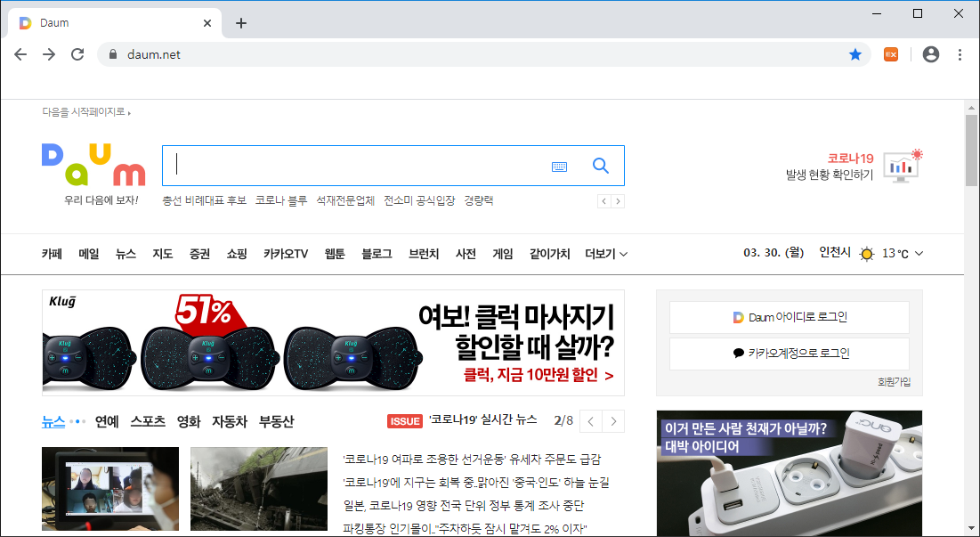The width and height of the screenshot is (980, 537).
Task: Open 사전 service
Action: click(x=466, y=254)
